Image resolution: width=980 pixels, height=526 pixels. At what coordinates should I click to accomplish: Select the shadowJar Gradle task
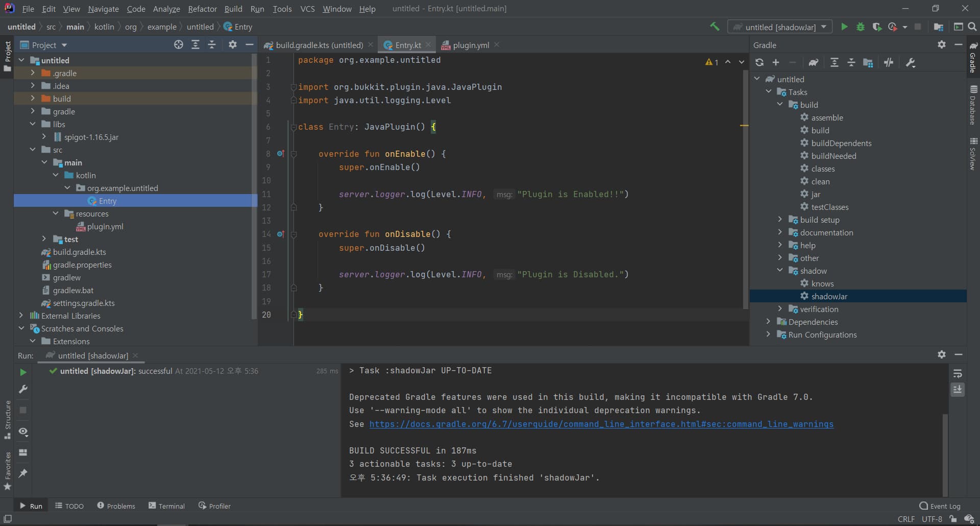pyautogui.click(x=829, y=296)
